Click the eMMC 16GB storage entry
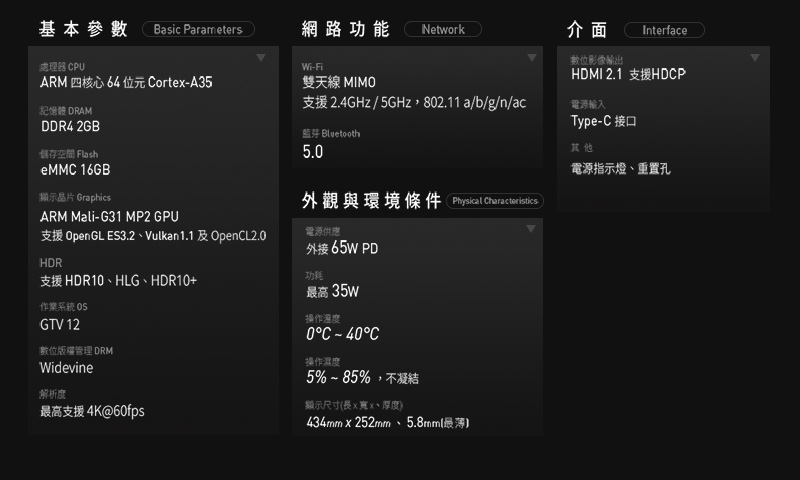Viewport: 800px width, 480px height. [x=75, y=170]
